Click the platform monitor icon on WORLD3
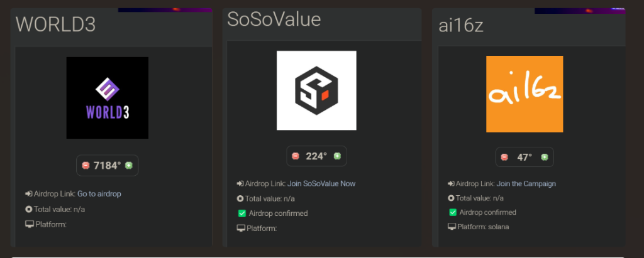Screen dimensions: 644x258 pos(29,224)
